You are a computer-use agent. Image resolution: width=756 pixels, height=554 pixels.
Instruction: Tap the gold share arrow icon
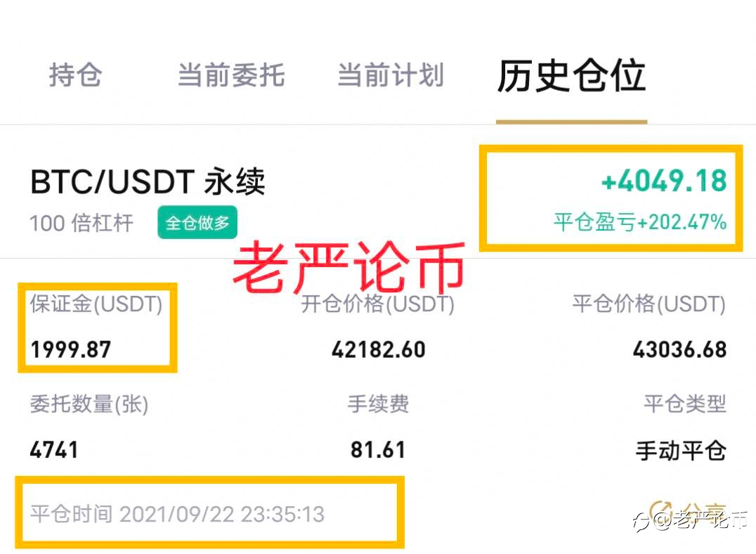pyautogui.click(x=661, y=510)
